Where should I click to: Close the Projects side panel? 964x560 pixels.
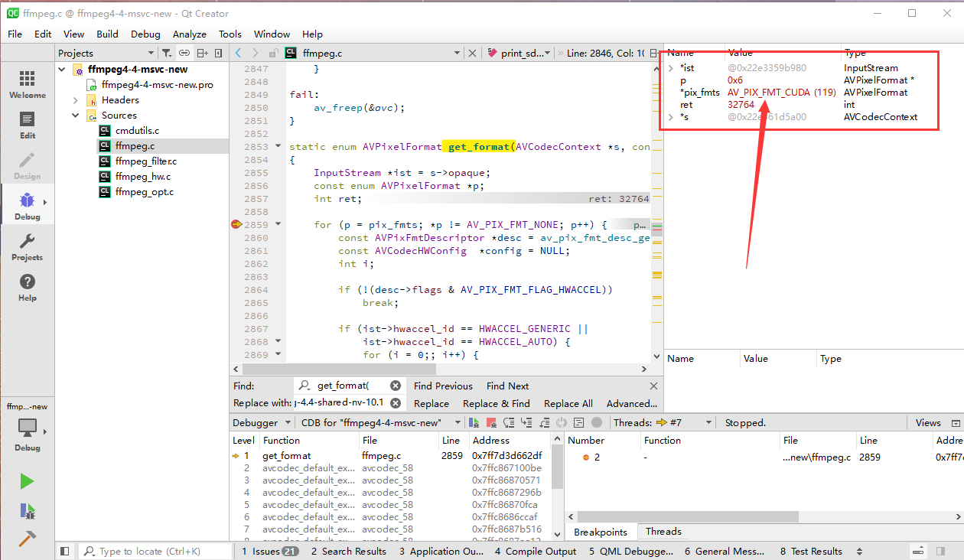pos(219,53)
